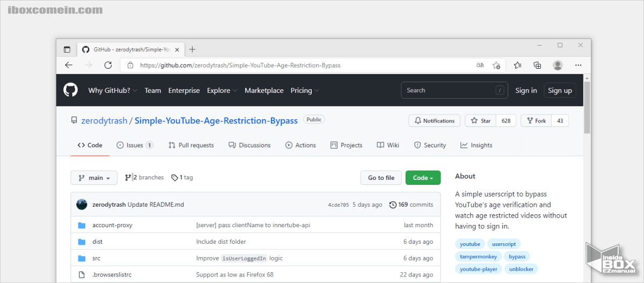Open the green Code dropdown

point(423,178)
